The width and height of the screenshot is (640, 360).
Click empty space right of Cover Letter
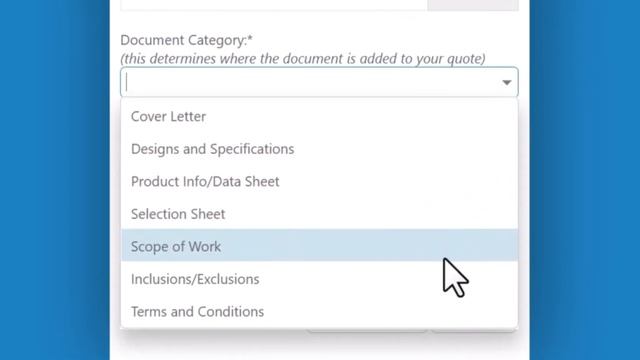pos(361,116)
